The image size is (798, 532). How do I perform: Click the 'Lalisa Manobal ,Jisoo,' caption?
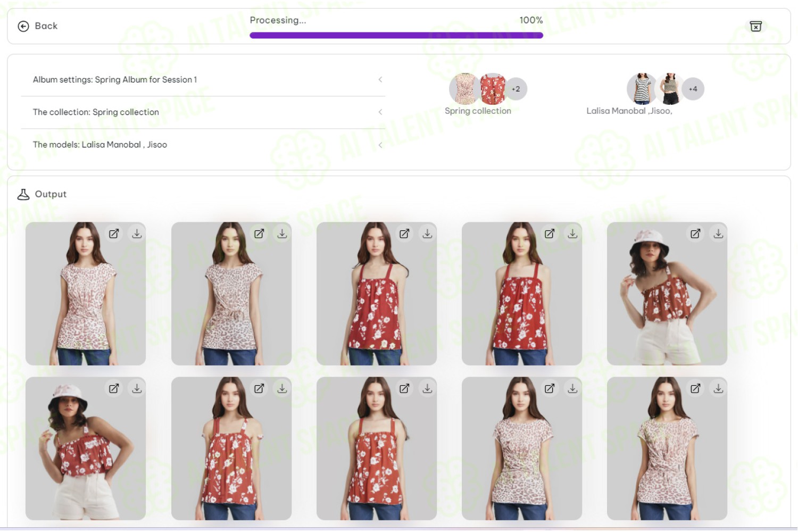click(x=629, y=111)
